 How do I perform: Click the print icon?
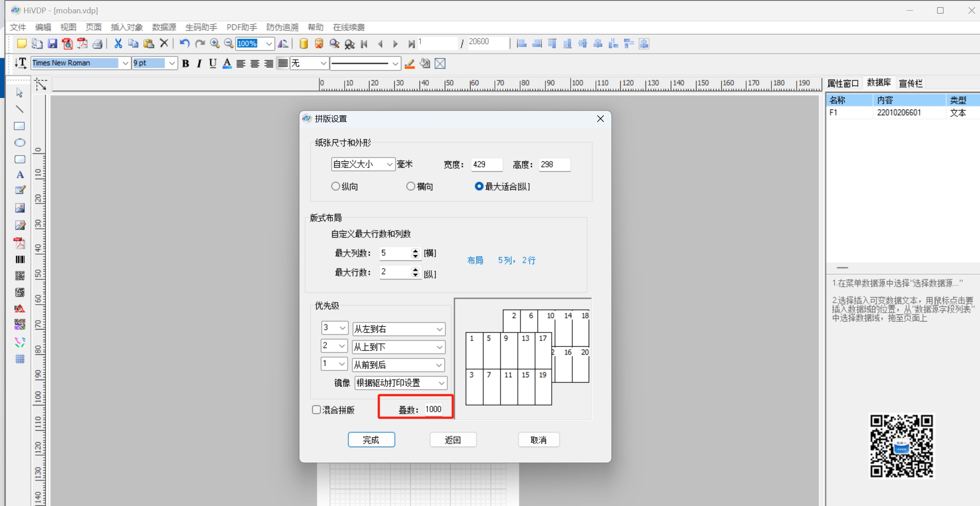(x=97, y=43)
